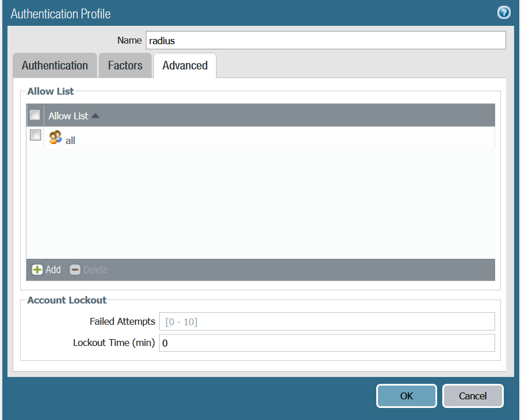This screenshot has width=521, height=420.
Task: Focus the Name field containing radius
Action: tap(325, 40)
